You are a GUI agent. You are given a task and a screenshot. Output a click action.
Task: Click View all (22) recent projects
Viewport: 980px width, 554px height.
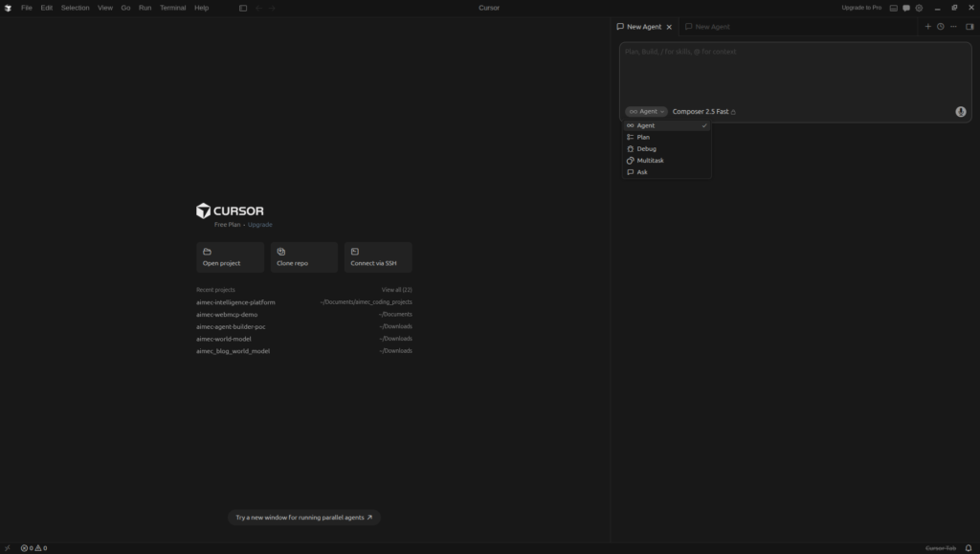click(397, 290)
